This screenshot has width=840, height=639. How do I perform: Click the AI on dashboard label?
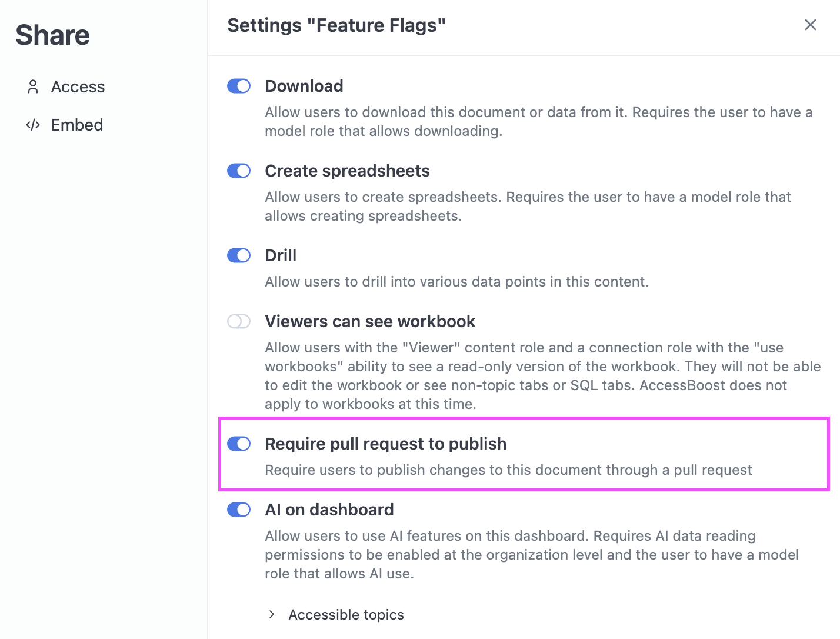329,510
